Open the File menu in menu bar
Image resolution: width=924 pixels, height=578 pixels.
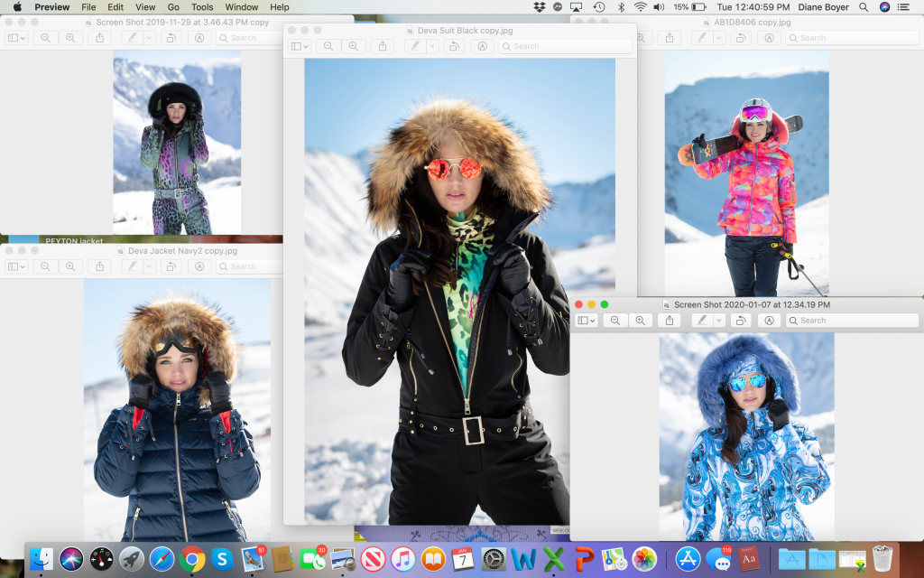[88, 7]
